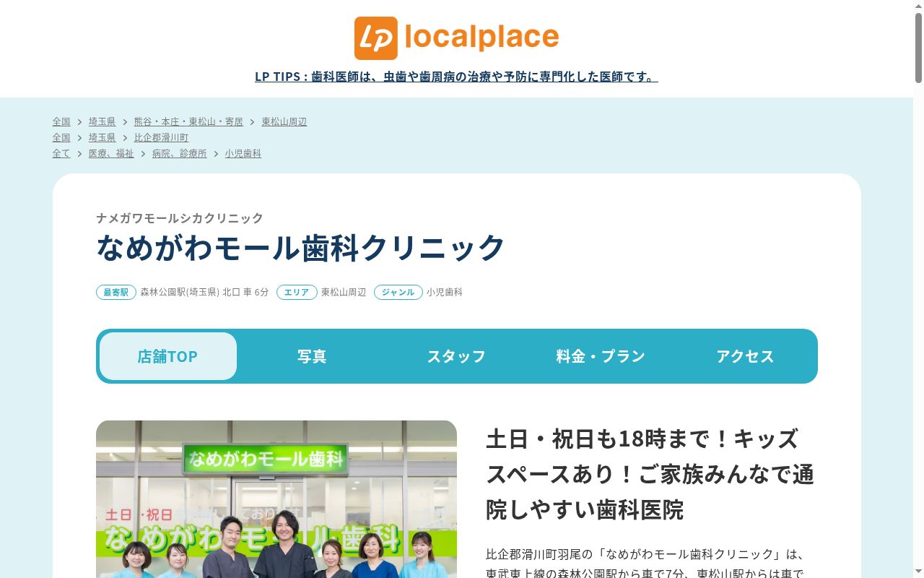This screenshot has height=578, width=924.
Task: Open 熊谷・本庄・東松山・寄居 breadcrumb link
Action: (x=188, y=121)
